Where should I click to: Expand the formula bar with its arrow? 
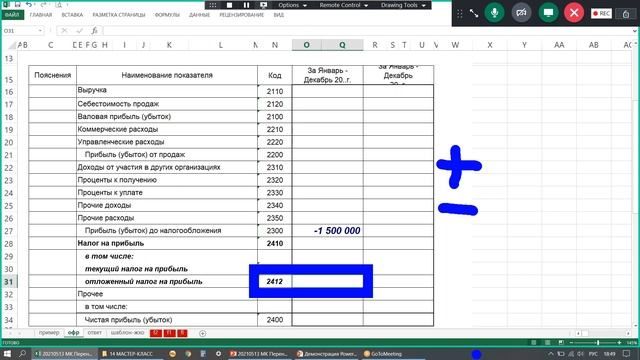click(635, 31)
